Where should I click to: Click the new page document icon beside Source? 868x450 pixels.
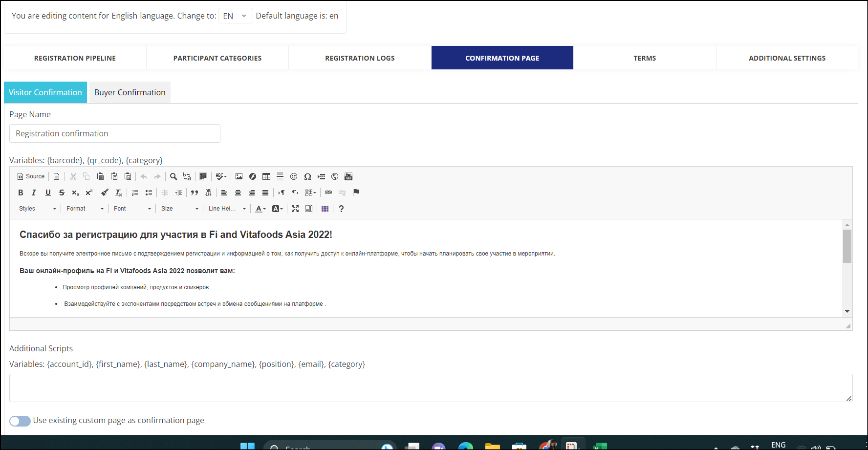click(57, 176)
